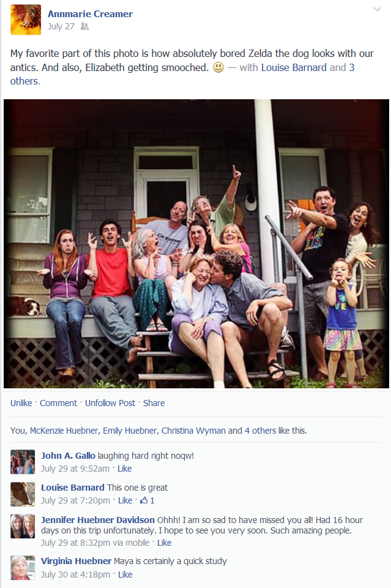Image resolution: width=391 pixels, height=588 pixels.
Task: Open the group porch photo
Action: tap(196, 244)
